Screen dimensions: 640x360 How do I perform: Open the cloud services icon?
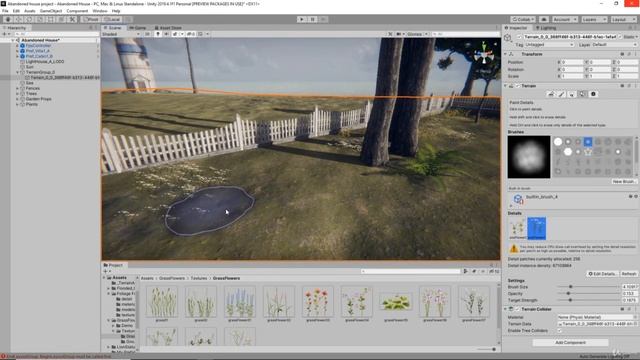544,19
